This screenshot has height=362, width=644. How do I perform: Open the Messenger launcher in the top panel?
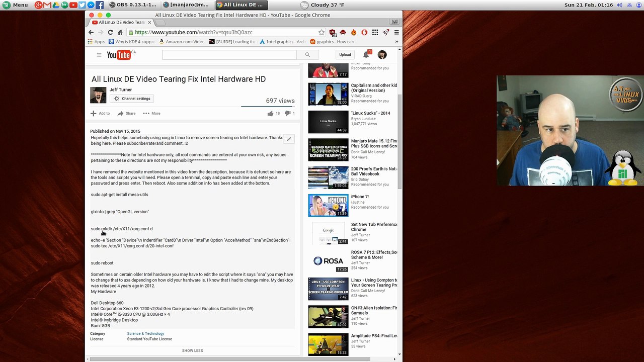coord(91,5)
